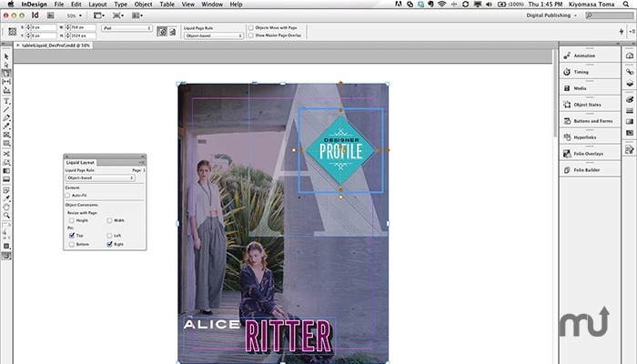
Task: Open the Folio Builder panel
Action: coord(590,170)
